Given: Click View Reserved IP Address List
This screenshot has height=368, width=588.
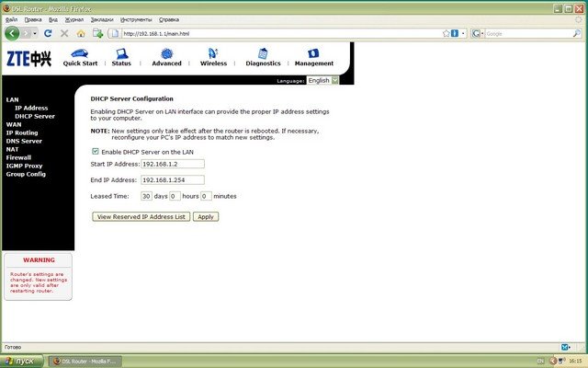Looking at the screenshot, I should point(141,216).
